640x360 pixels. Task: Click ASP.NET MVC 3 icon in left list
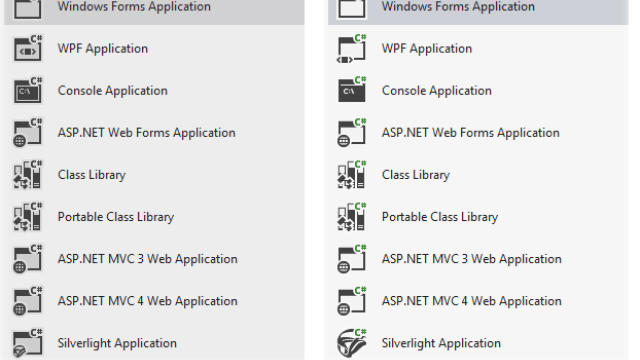point(28,258)
